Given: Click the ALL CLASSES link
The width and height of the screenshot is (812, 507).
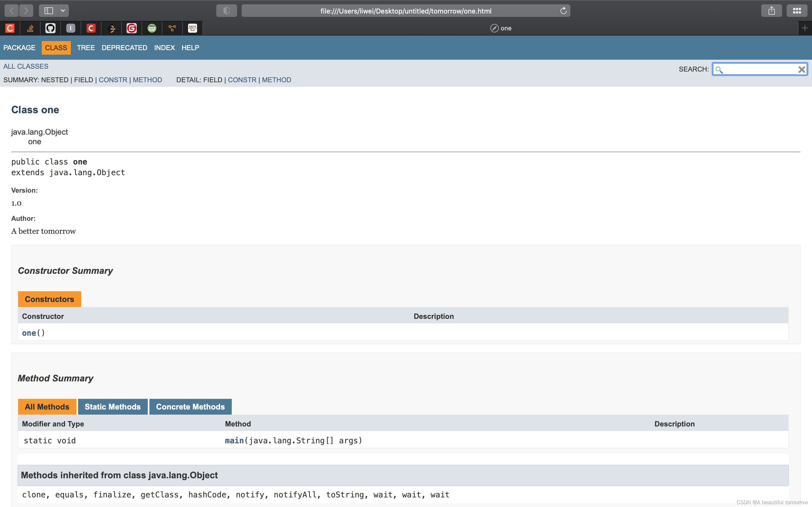Looking at the screenshot, I should (x=26, y=66).
